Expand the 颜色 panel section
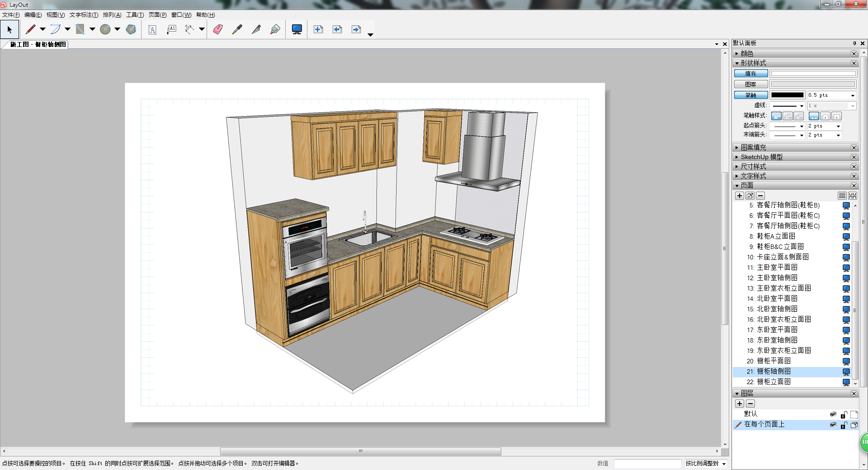This screenshot has height=470, width=868. click(747, 54)
